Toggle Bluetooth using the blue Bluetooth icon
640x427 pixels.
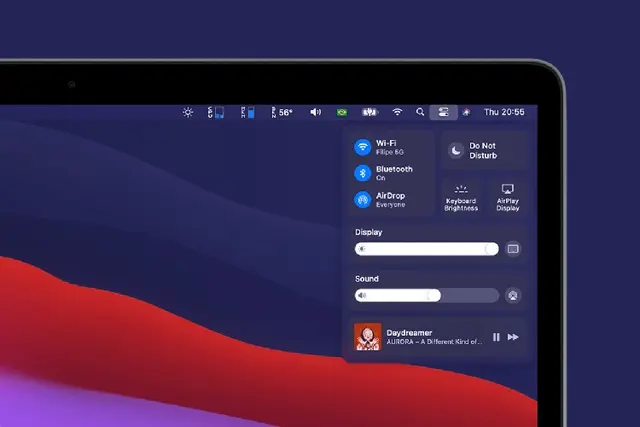pyautogui.click(x=362, y=173)
